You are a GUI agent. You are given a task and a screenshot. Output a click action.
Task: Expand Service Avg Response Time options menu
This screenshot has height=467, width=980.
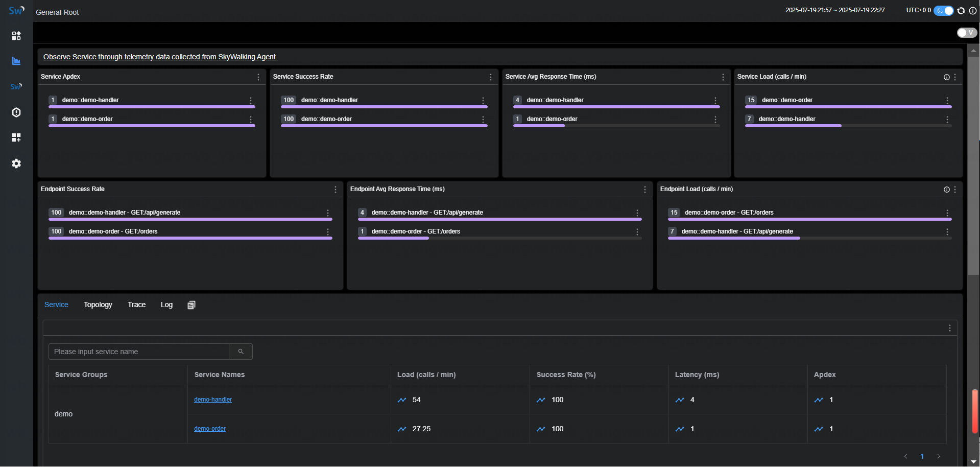coord(723,77)
